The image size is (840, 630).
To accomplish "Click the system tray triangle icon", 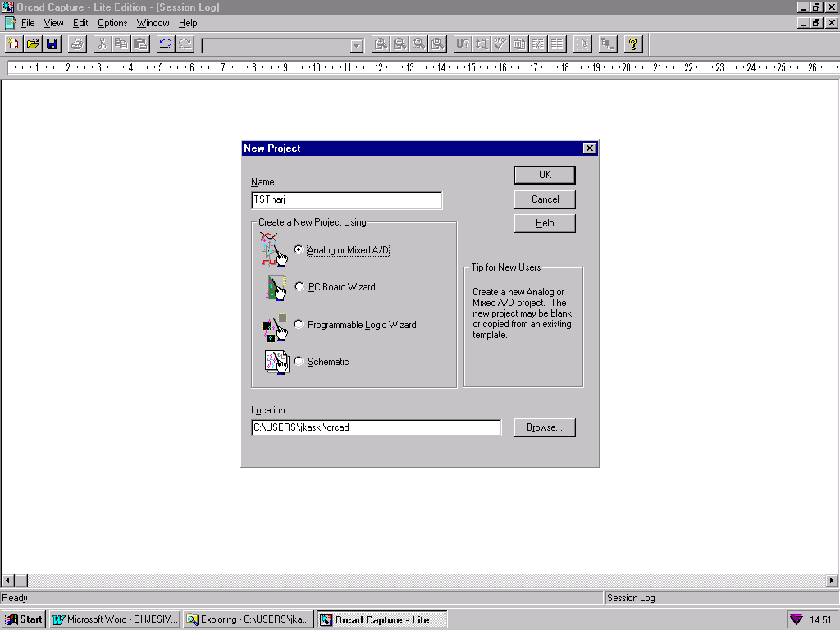I will click(797, 619).
